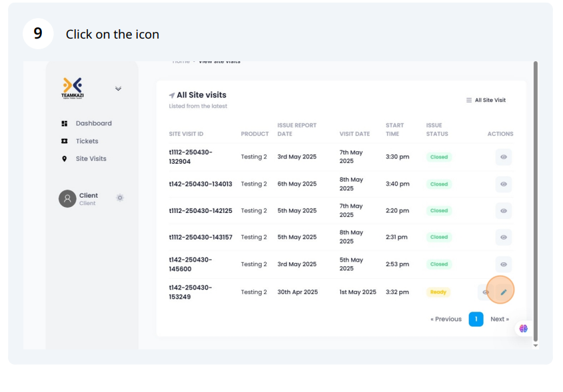Click the TeamKazi logo

(x=73, y=89)
